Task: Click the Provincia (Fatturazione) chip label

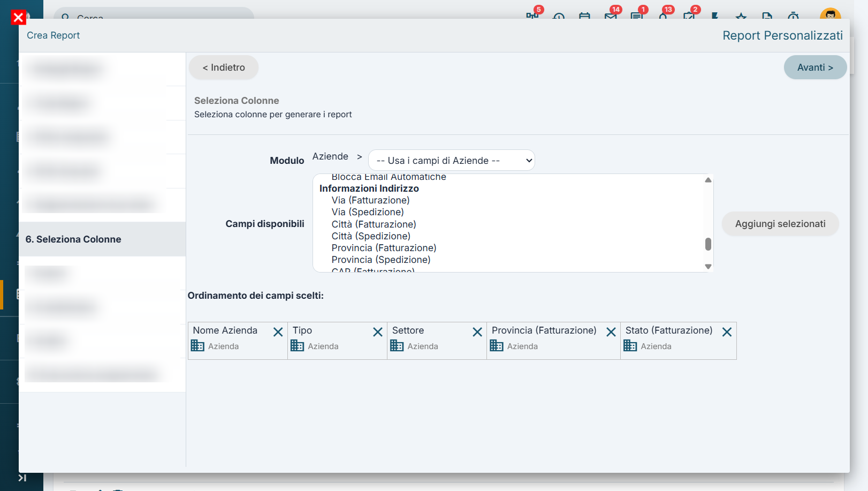Action: click(x=544, y=330)
